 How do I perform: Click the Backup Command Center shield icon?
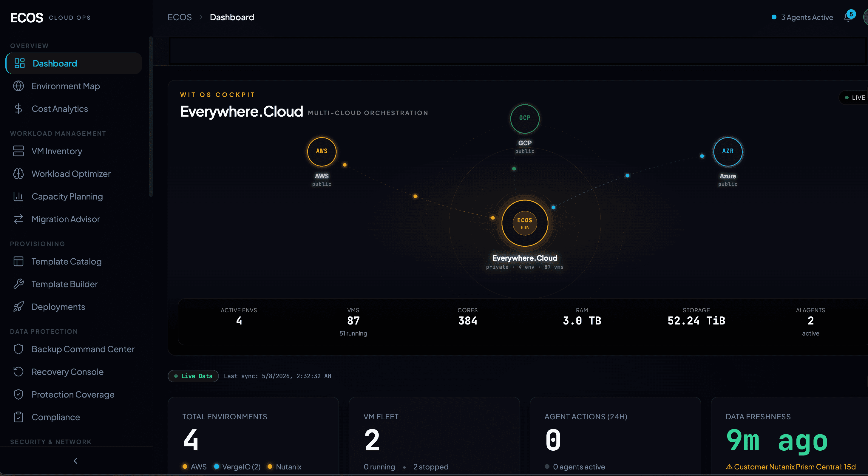pos(18,349)
